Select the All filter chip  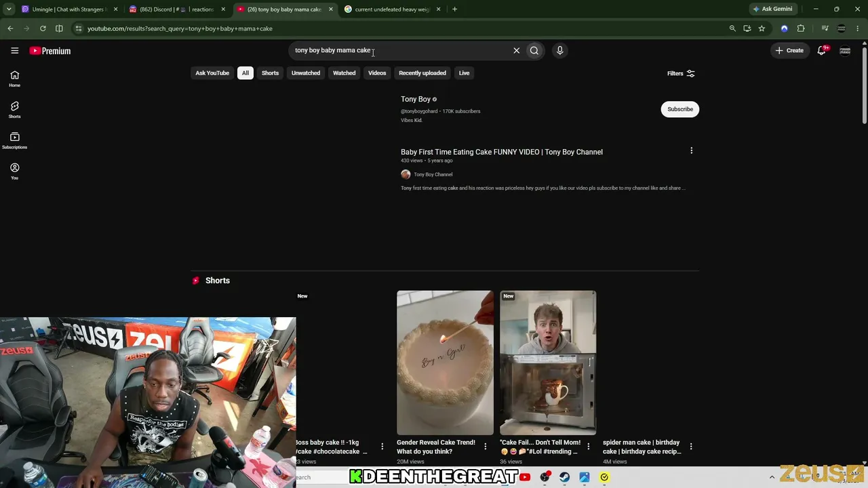[x=245, y=73]
